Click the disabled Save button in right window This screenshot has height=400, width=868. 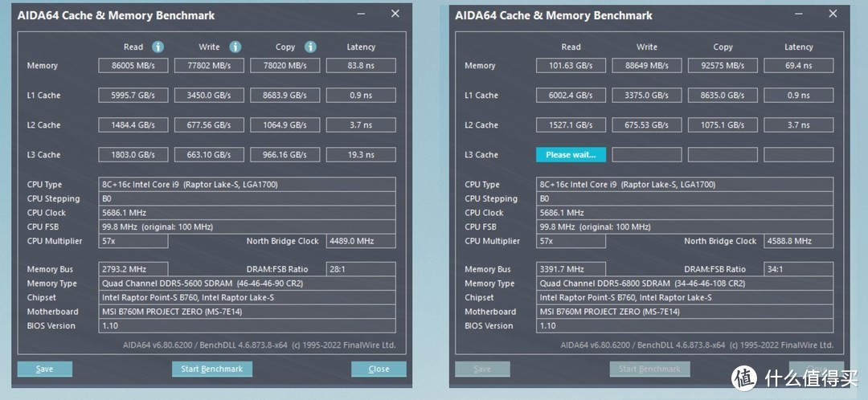tap(483, 369)
